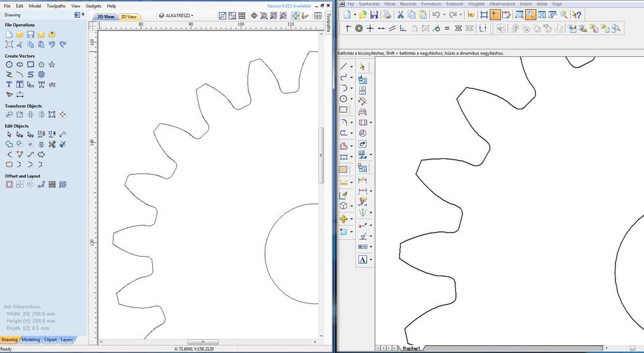Open the Szerkesztés menu in CAD window
The image size is (644, 353).
(x=369, y=4)
